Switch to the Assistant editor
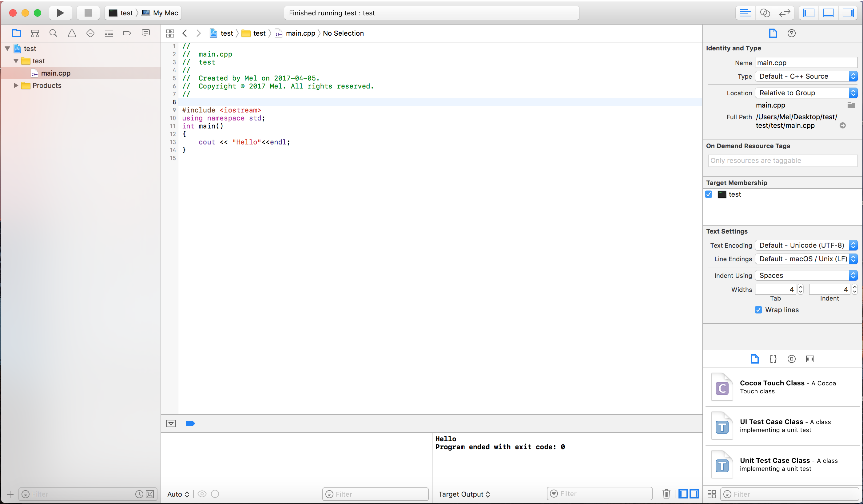This screenshot has width=863, height=504. (765, 13)
